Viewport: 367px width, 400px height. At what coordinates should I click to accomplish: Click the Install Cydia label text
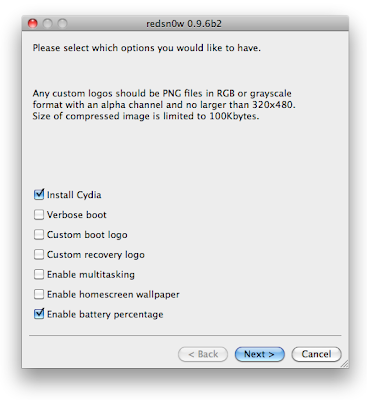coord(74,195)
